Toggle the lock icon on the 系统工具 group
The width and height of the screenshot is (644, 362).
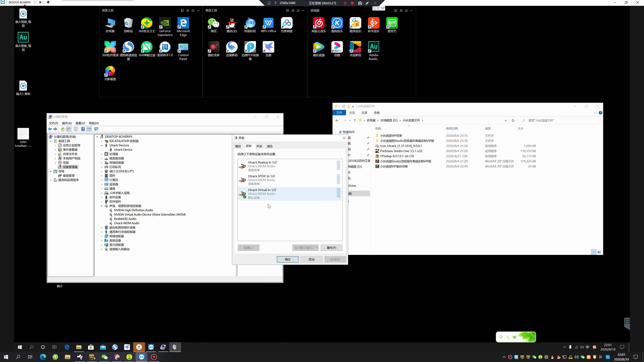coord(188,11)
